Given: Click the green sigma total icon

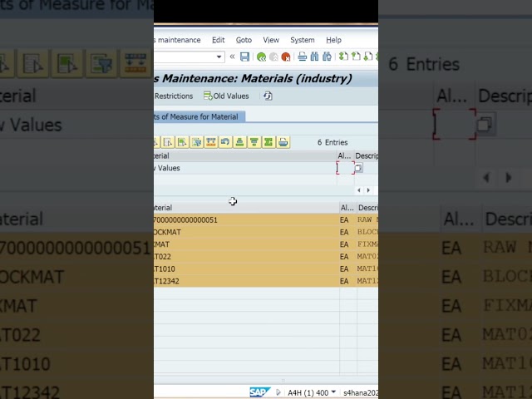Looking at the screenshot, I should click(268, 142).
